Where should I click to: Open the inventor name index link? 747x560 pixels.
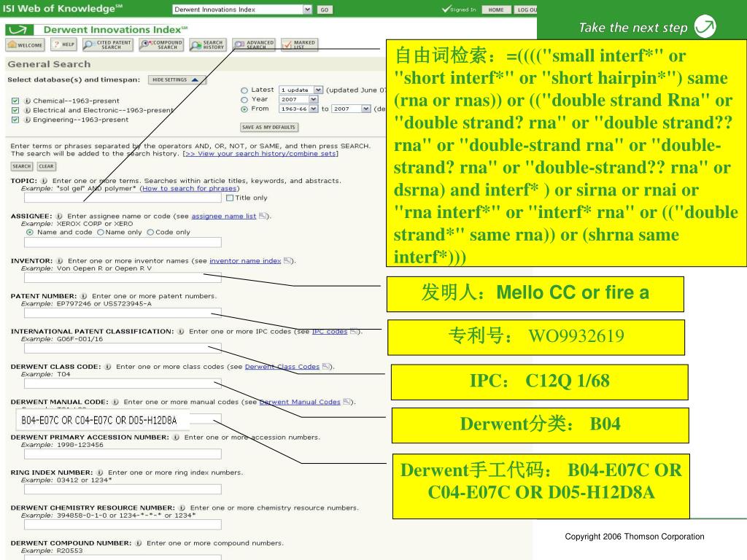point(245,261)
